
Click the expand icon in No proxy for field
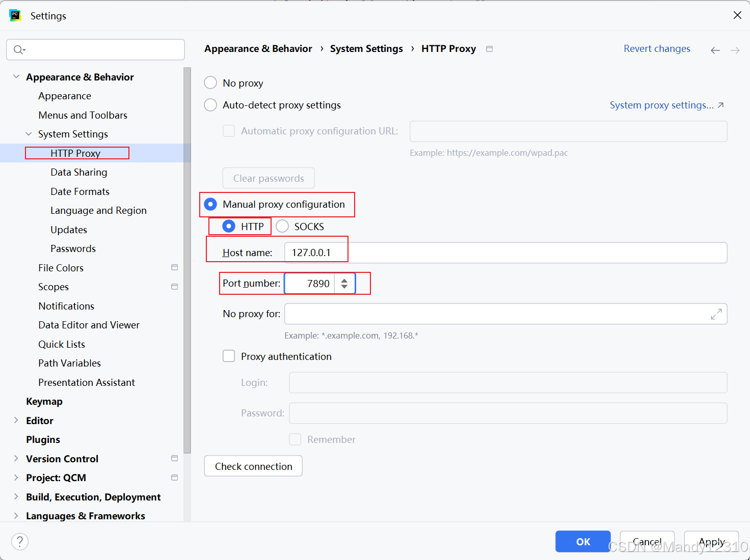coord(717,314)
